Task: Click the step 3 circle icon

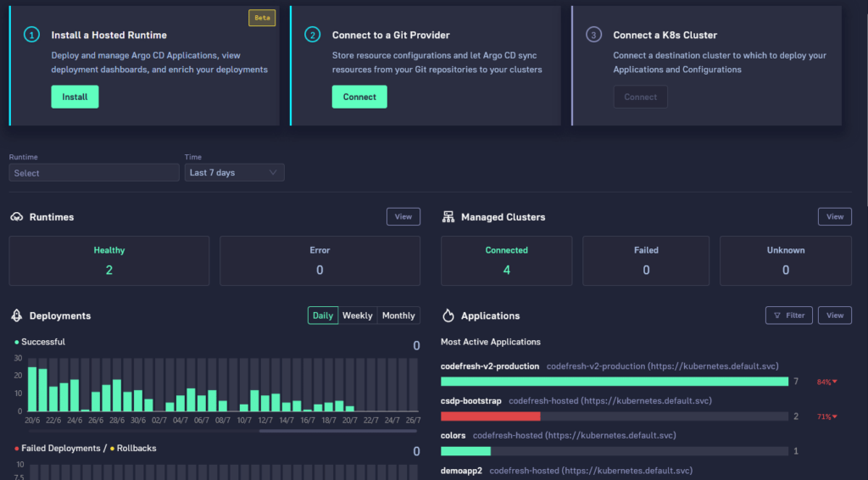Action: point(594,35)
